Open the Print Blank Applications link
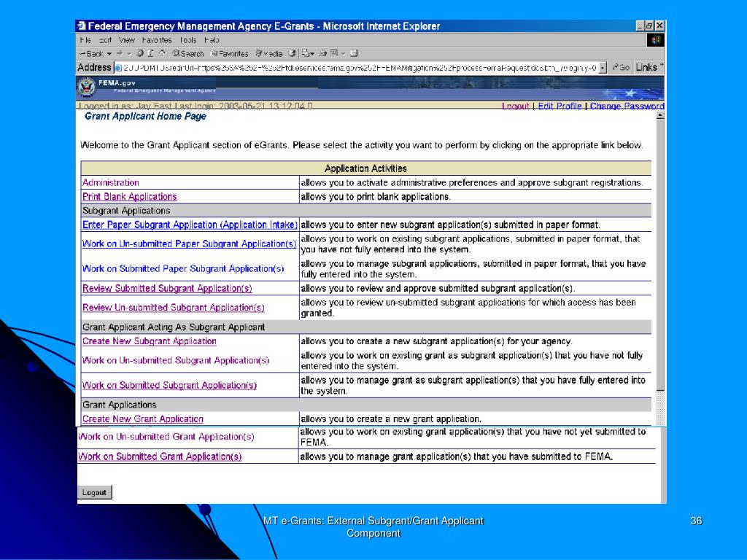This screenshot has width=747, height=560. coord(130,197)
